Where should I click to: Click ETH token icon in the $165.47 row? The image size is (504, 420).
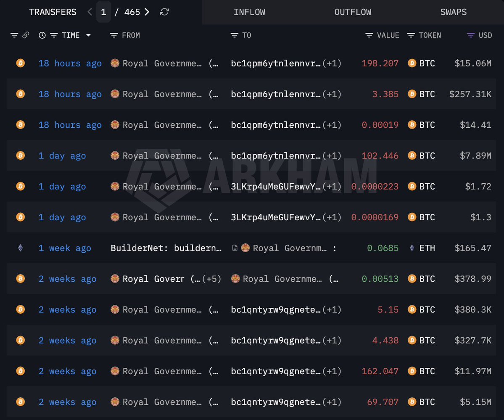[x=412, y=248]
